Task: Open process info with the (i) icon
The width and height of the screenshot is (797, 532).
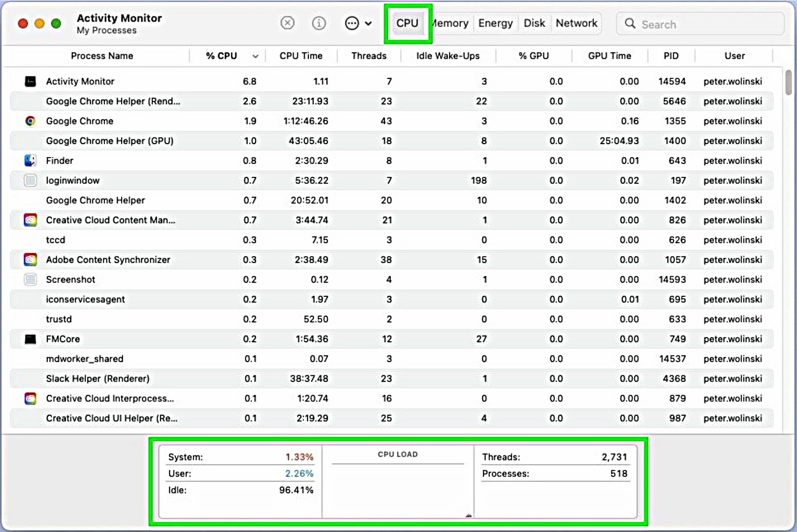Action: click(319, 23)
